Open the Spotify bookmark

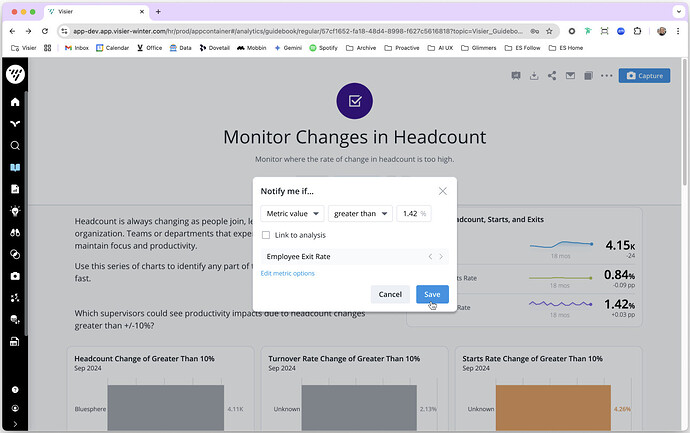[323, 48]
